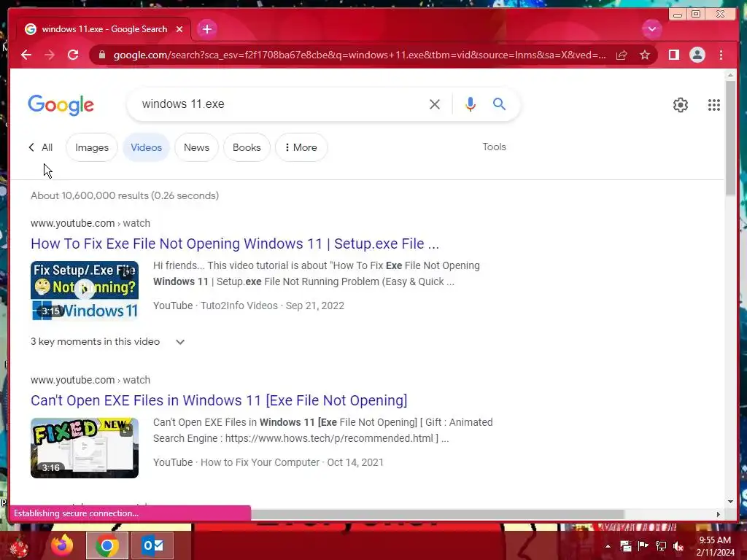This screenshot has width=747, height=560.
Task: Click into the windows 11.exe search field
Action: pos(281,104)
